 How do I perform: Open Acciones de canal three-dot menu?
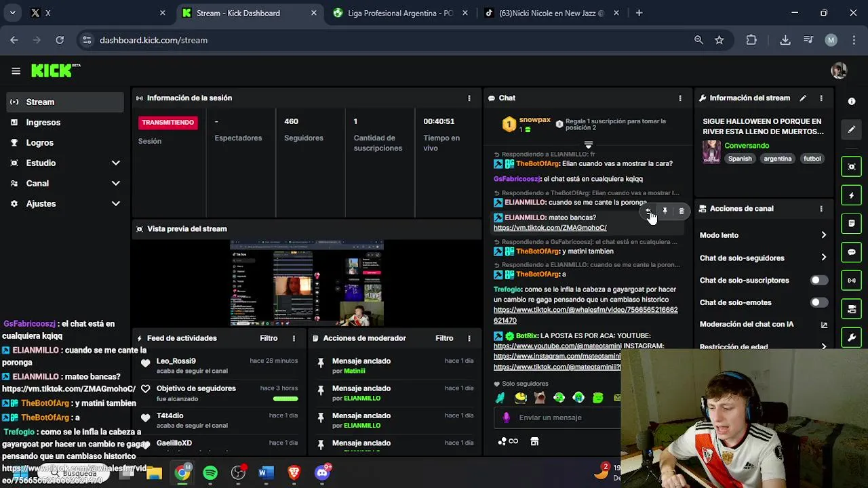click(821, 209)
